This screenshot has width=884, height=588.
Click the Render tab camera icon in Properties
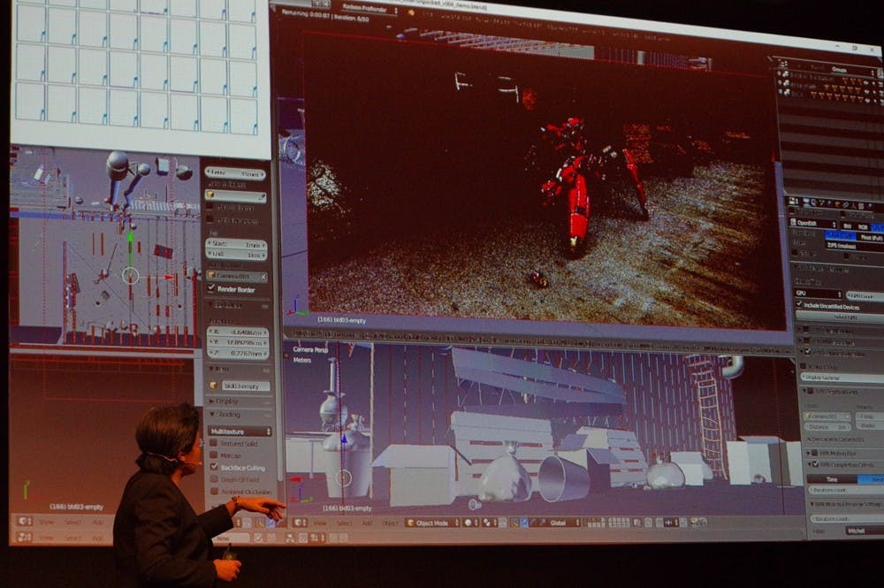point(804,202)
